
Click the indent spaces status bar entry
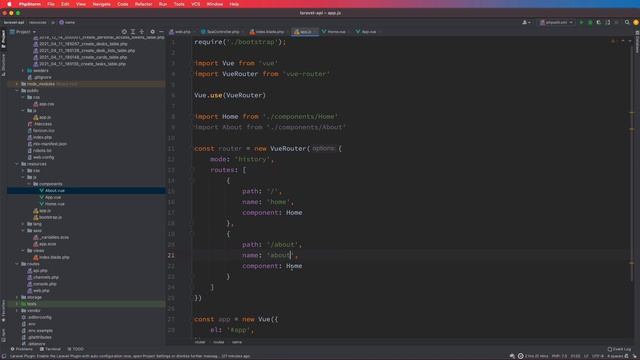click(x=615, y=356)
